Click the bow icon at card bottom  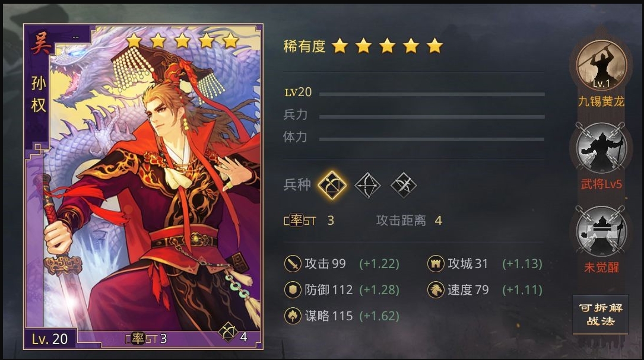point(228,332)
